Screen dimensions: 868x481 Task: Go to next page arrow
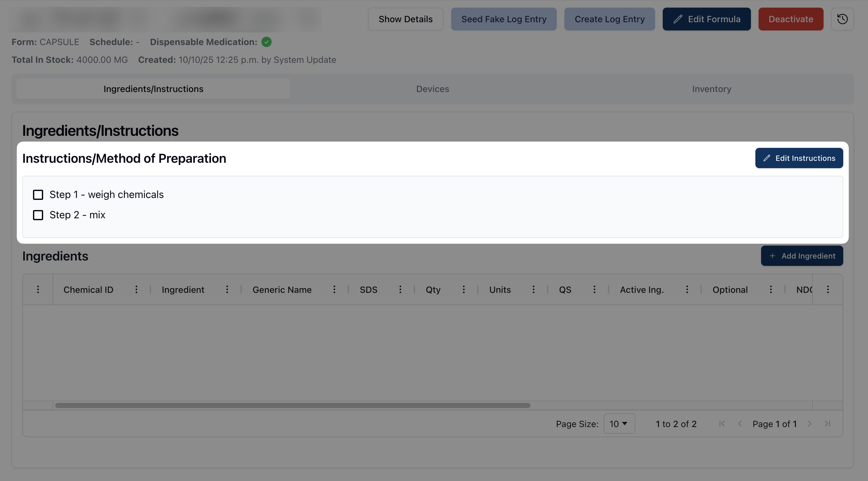point(809,424)
